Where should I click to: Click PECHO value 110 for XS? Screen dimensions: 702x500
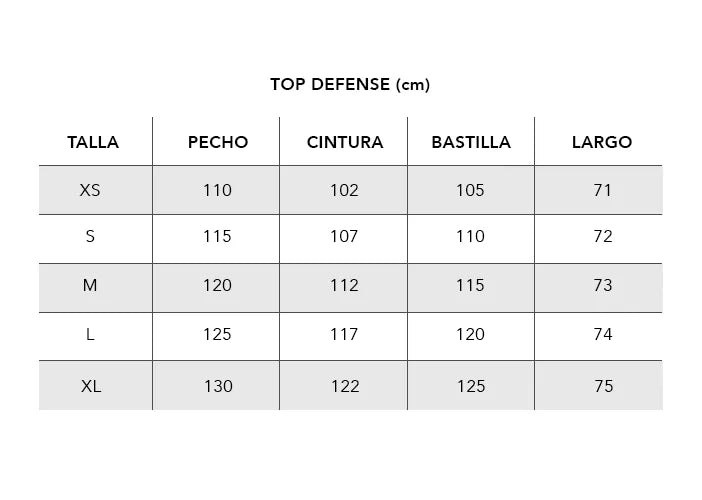tap(217, 190)
